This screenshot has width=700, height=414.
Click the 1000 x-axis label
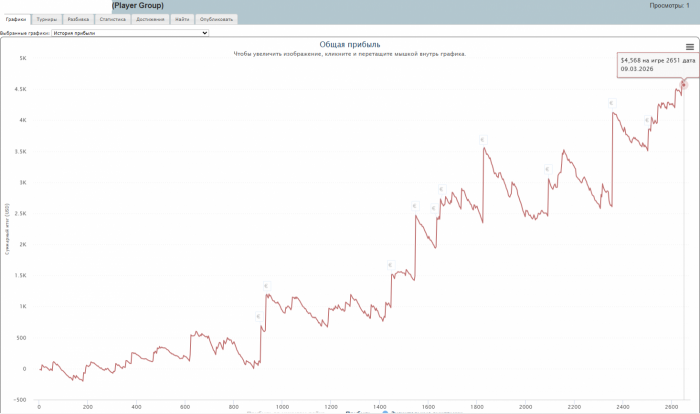pos(282,407)
